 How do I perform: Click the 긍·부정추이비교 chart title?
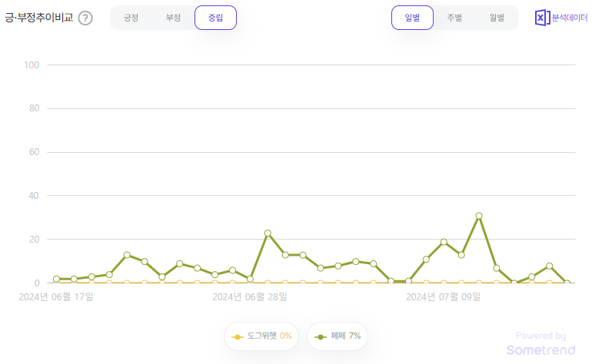39,18
